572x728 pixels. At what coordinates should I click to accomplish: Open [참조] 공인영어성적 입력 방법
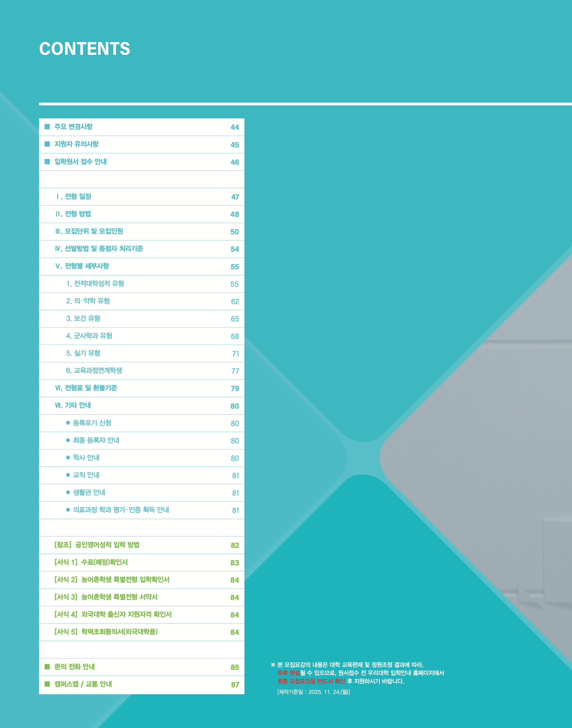(x=141, y=545)
